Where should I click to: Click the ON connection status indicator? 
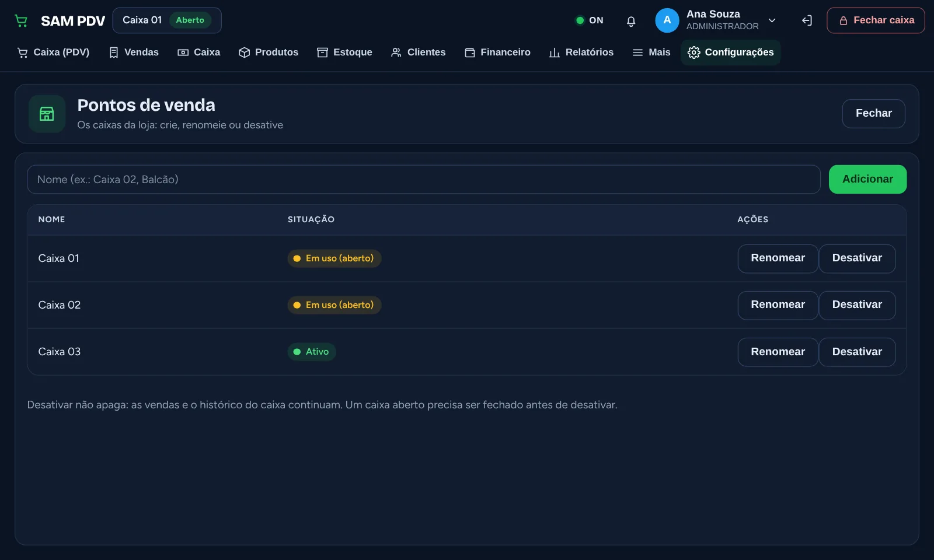[589, 20]
